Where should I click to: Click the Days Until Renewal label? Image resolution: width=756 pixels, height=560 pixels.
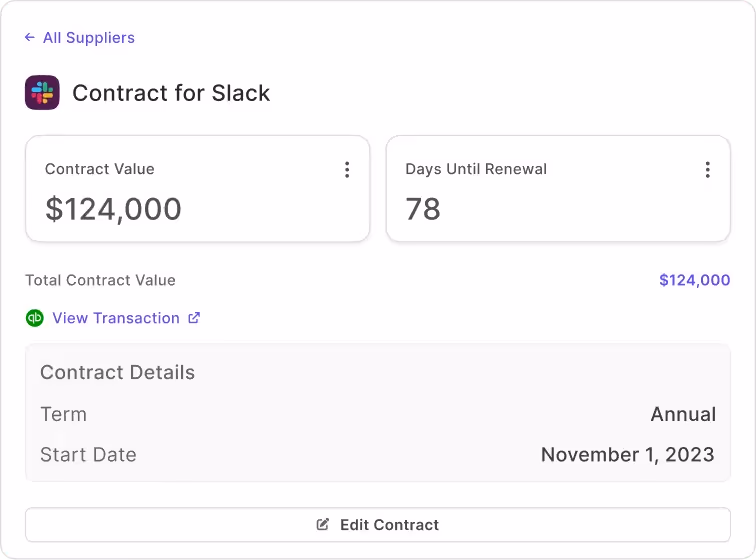[x=476, y=169]
